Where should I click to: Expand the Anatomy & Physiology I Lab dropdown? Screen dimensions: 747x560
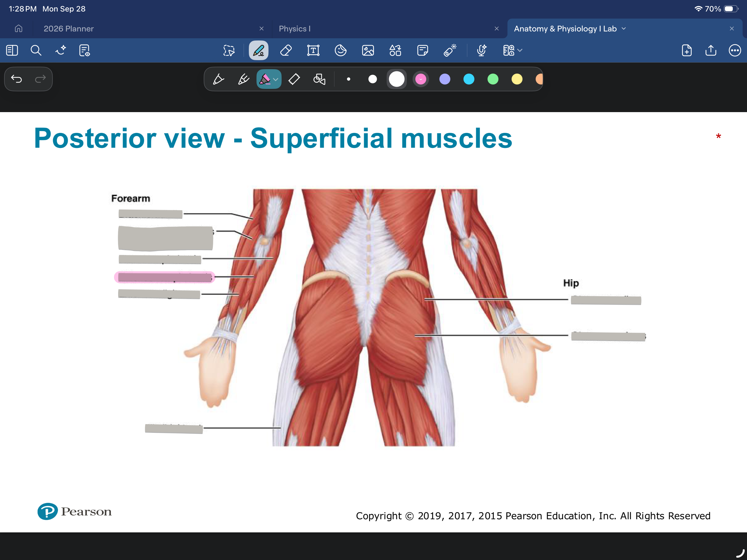coord(624,29)
